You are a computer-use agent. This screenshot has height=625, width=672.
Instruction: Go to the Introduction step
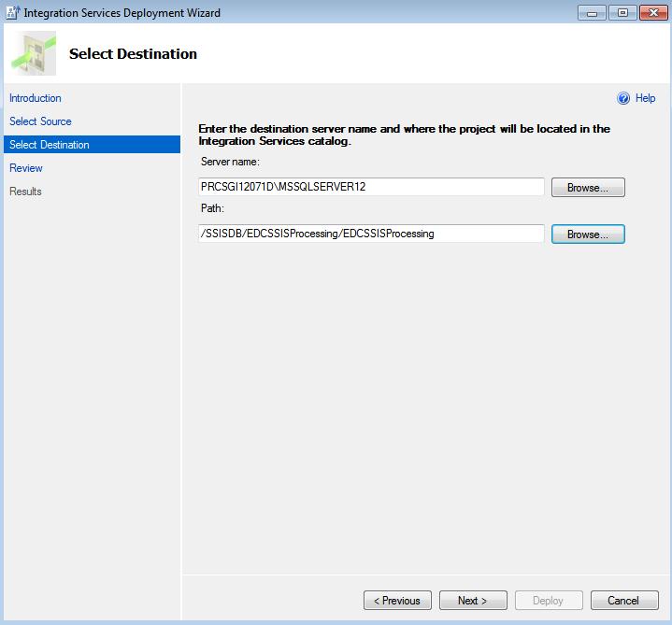pyautogui.click(x=36, y=98)
